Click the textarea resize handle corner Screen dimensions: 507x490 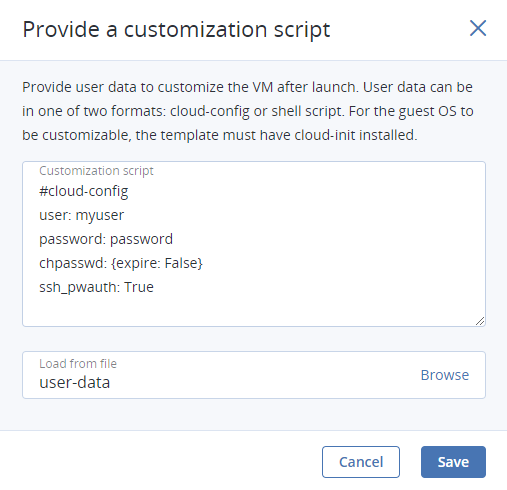[480, 321]
